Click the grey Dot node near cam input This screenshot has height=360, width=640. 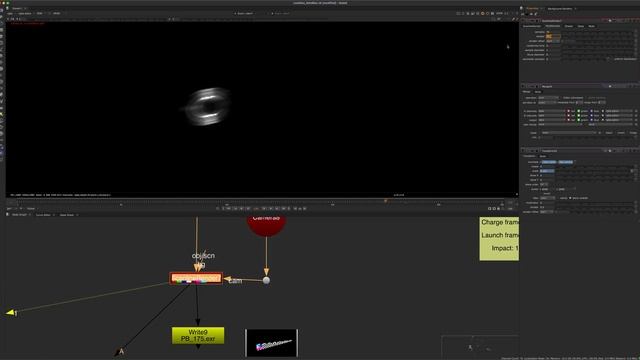tap(266, 280)
